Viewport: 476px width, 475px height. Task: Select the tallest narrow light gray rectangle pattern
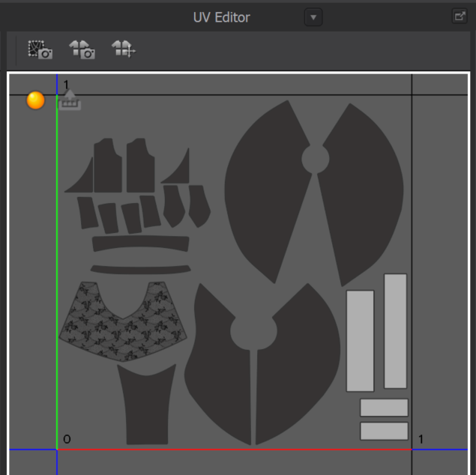click(395, 331)
